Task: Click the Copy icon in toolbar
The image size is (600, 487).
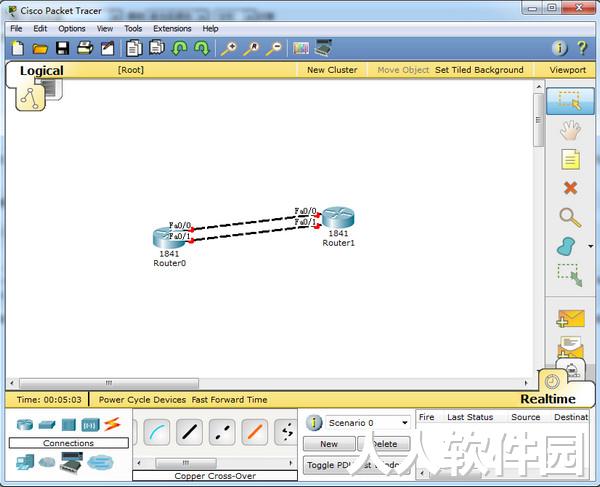Action: (134, 48)
